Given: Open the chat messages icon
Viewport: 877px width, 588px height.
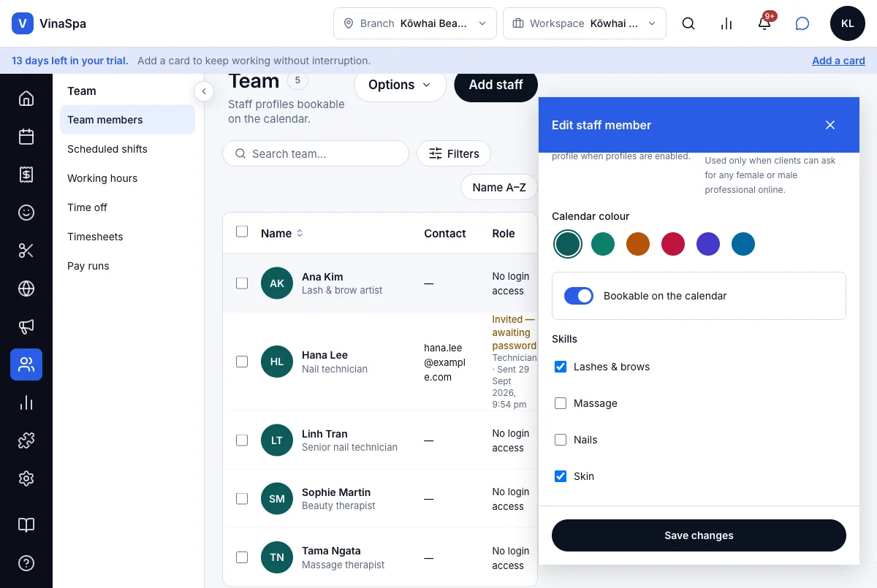Looking at the screenshot, I should 802,23.
